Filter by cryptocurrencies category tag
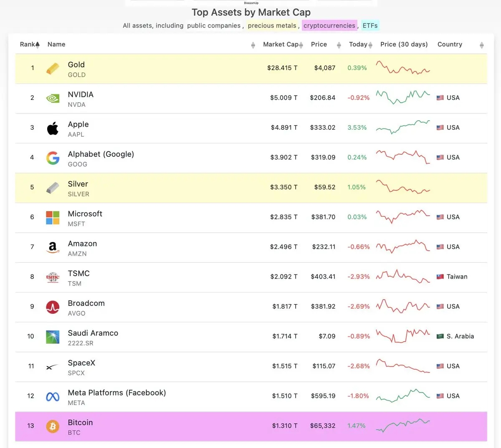501x448 pixels. tap(329, 25)
